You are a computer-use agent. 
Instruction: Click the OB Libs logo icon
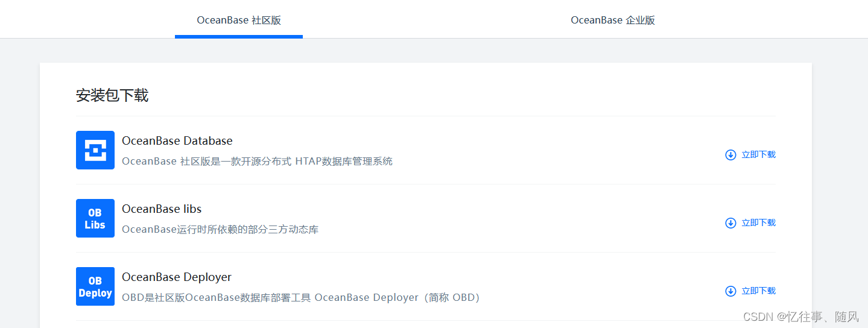pos(95,218)
